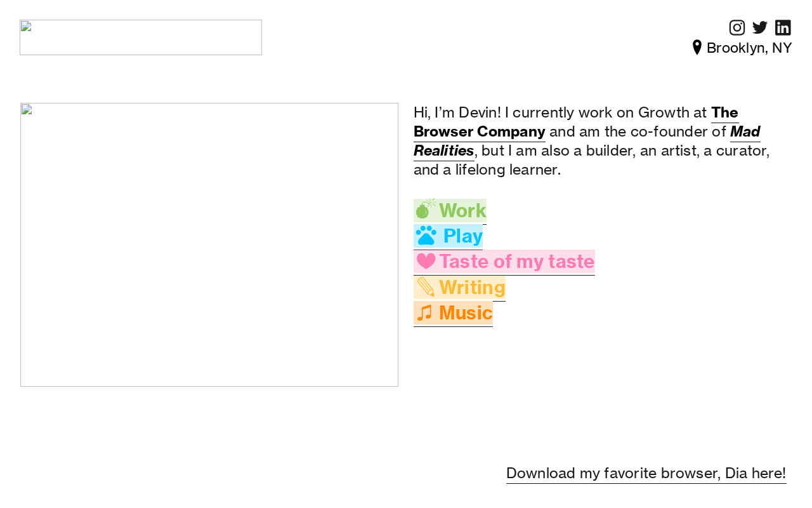812x508 pixels.
Task: Open the Taste of my taste page
Action: [516, 262]
